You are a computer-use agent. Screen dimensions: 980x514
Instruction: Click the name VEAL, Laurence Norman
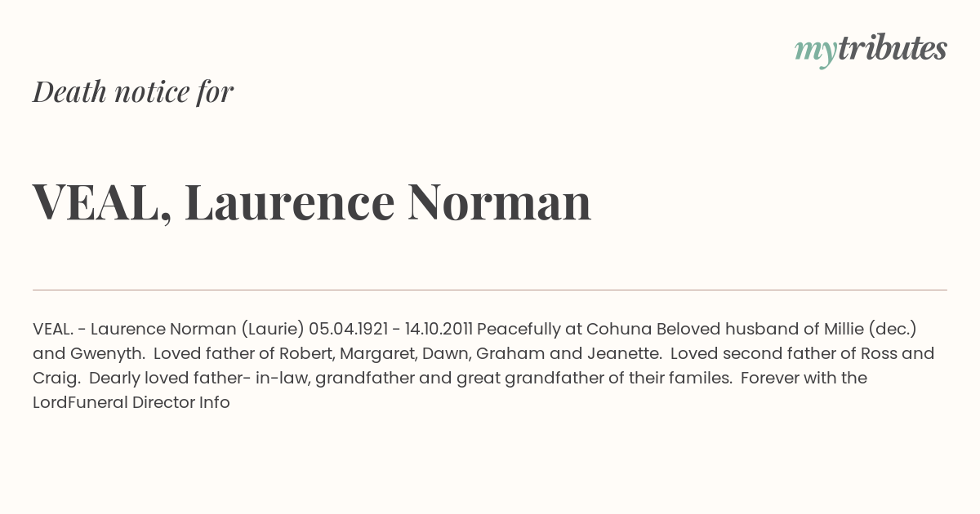point(312,202)
